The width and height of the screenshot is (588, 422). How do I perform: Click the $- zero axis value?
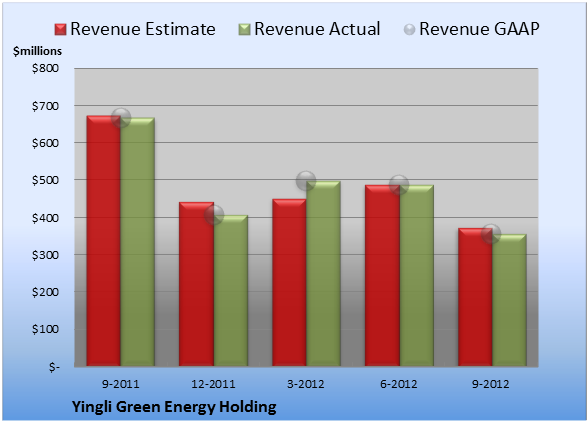[54, 367]
